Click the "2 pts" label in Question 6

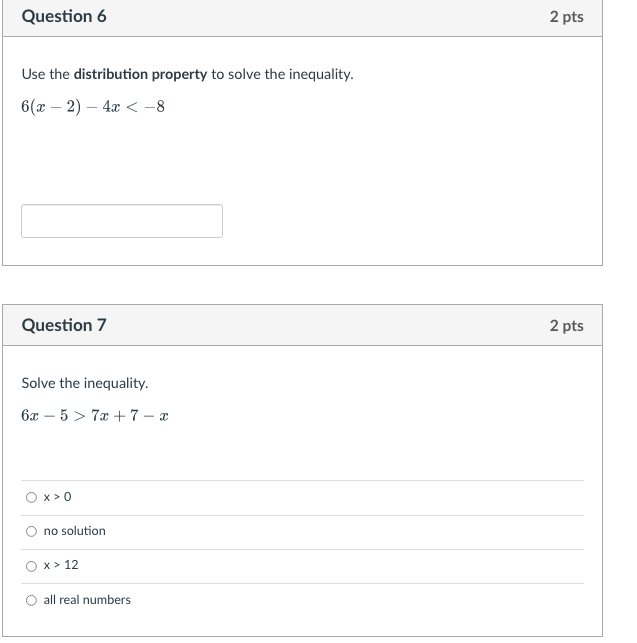click(x=566, y=17)
